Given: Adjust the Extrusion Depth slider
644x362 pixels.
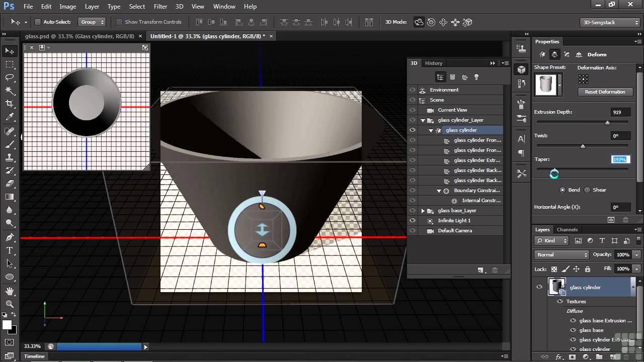Looking at the screenshot, I should [x=607, y=123].
